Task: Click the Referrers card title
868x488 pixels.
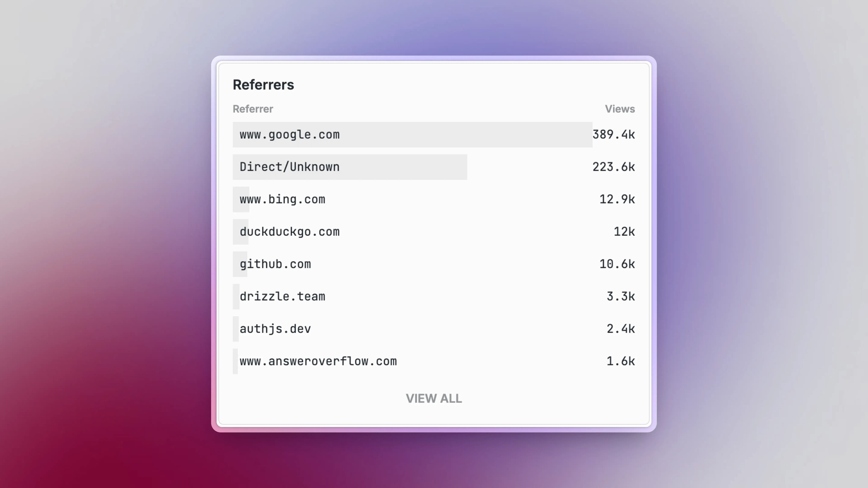Action: 263,85
